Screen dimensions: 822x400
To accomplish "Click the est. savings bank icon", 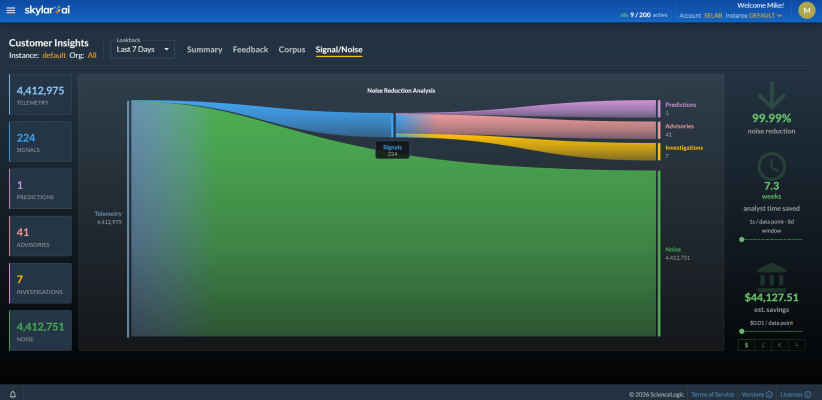I will tap(771, 277).
